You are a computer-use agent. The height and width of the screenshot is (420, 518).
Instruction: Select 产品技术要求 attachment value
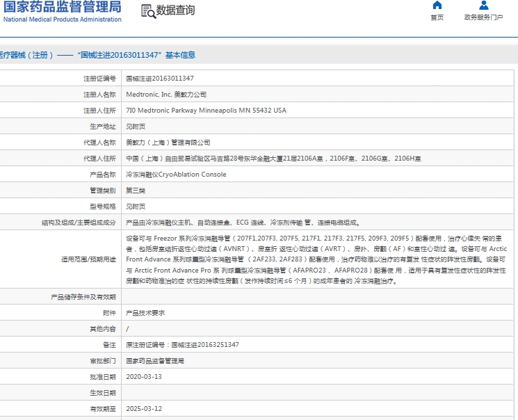145,313
